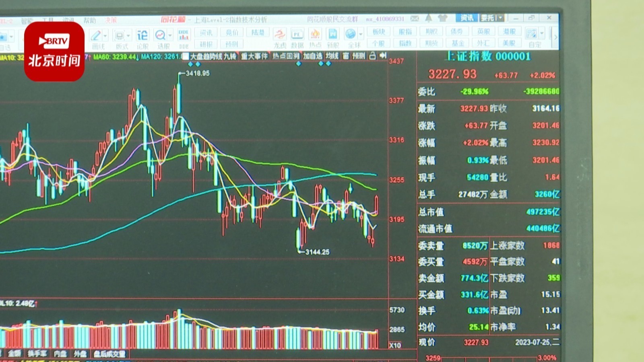This screenshot has width=644, height=362.
Task: Expand the 自定 custom dropdown arrow
Action: [x=542, y=33]
